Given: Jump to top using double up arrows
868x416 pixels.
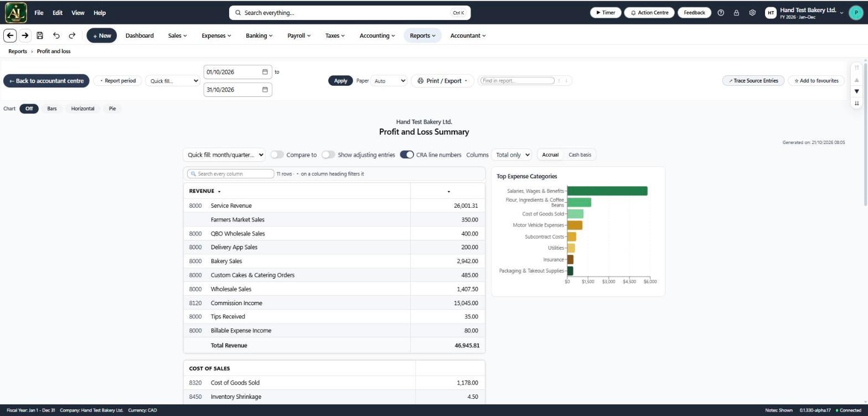Looking at the screenshot, I should click(857, 68).
